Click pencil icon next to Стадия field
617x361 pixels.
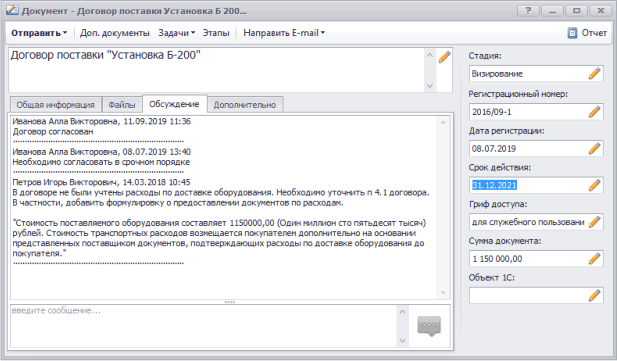click(x=595, y=74)
